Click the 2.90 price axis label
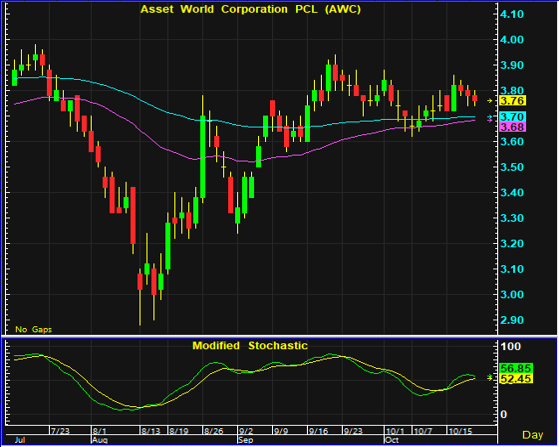Screen dimensions: 559x447 [512, 320]
